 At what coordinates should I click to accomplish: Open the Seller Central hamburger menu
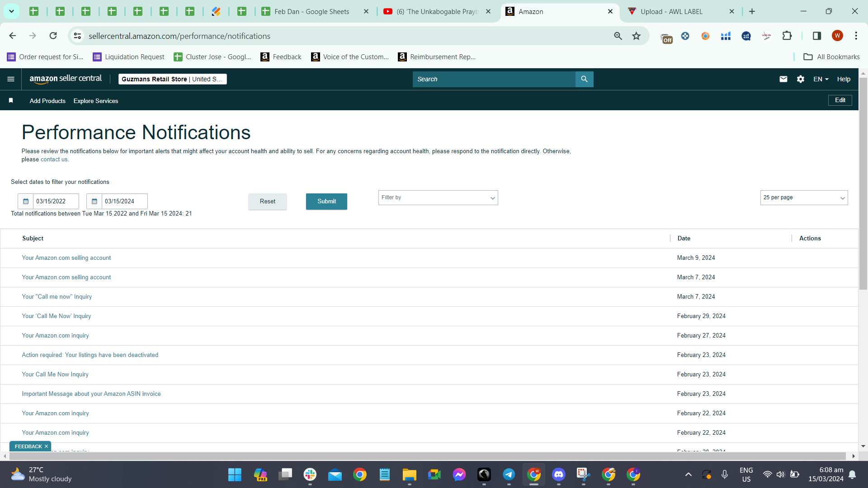click(11, 79)
